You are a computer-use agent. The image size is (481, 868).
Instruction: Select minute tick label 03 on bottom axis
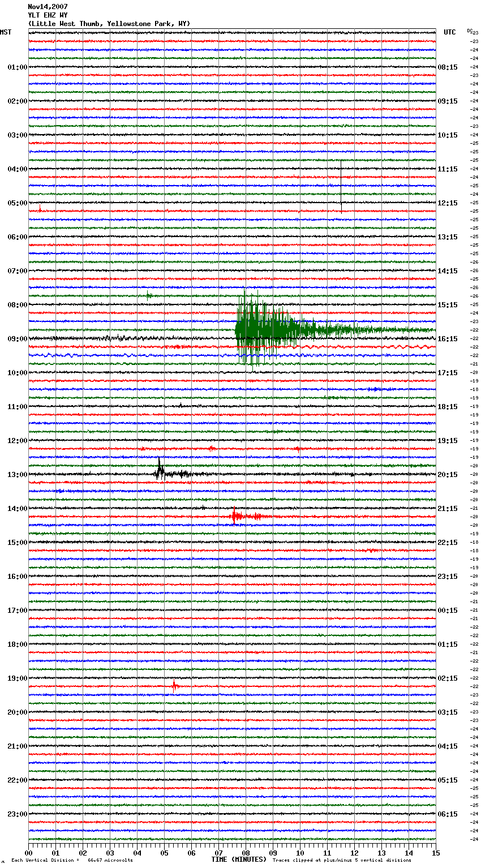pos(110,853)
